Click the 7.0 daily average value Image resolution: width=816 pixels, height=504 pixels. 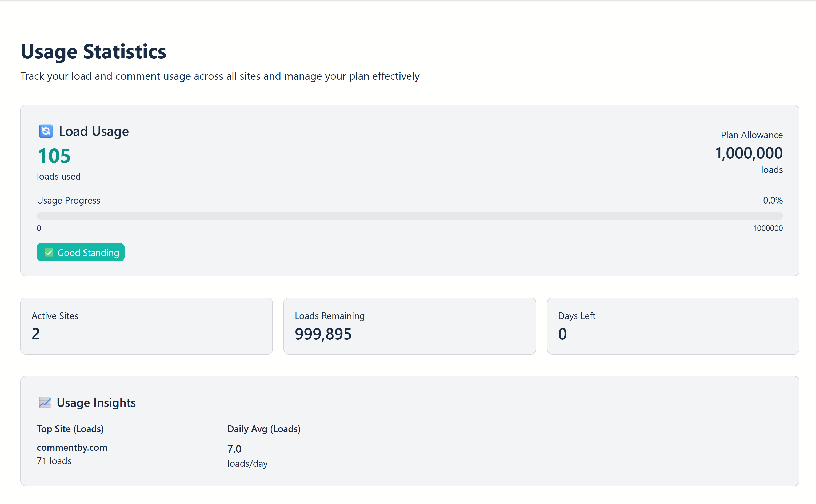[234, 449]
